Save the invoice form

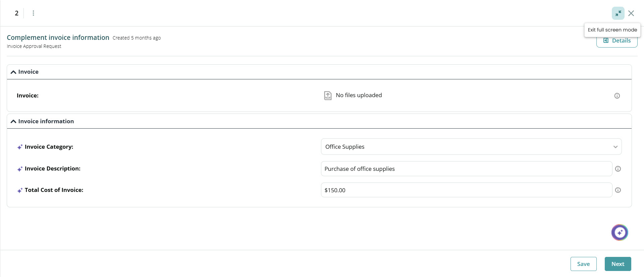(x=583, y=264)
